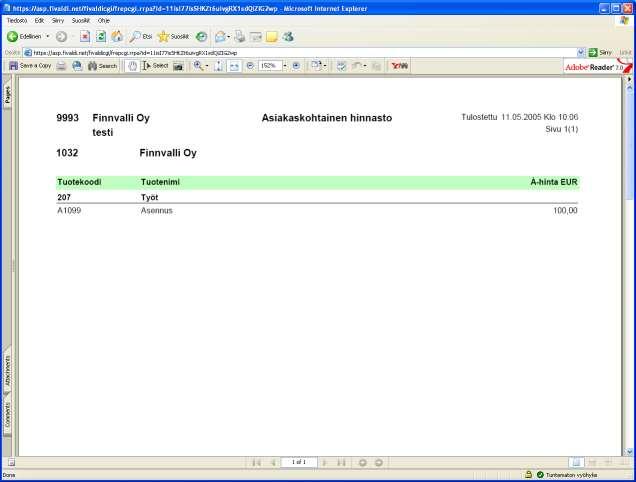Click the Previous View round button

pos(363,463)
